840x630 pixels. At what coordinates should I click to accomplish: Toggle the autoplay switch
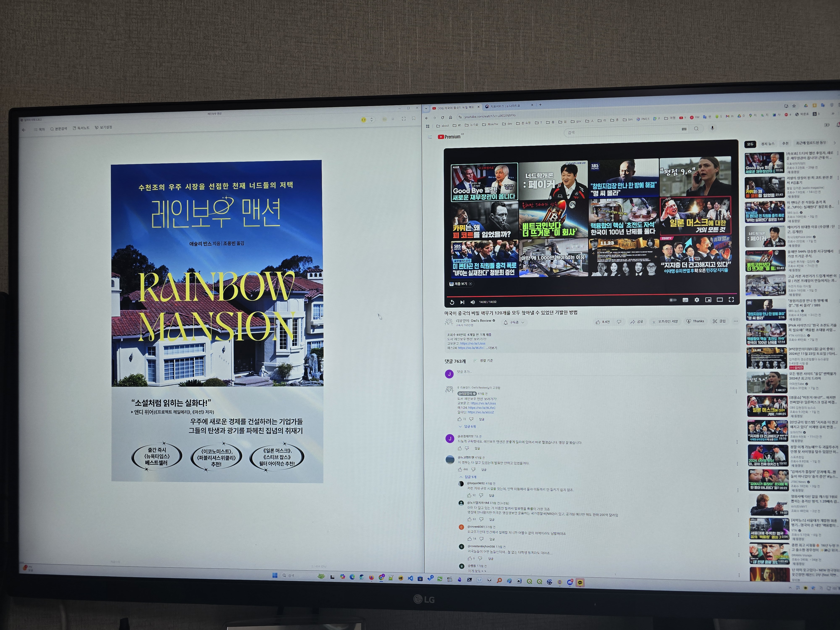(x=673, y=300)
